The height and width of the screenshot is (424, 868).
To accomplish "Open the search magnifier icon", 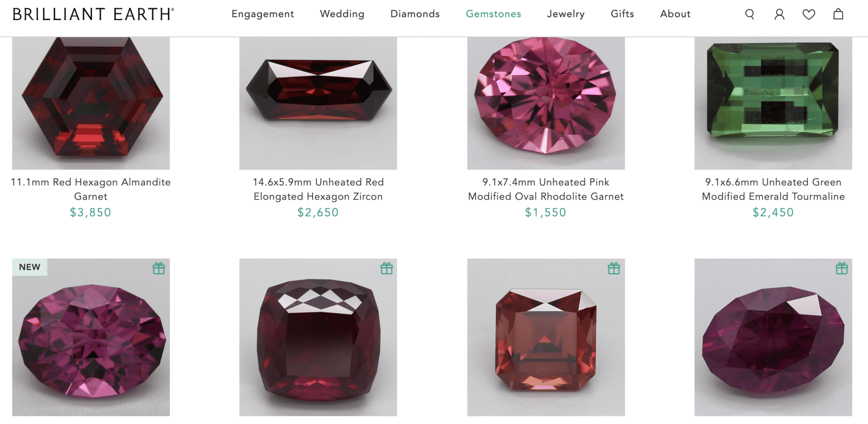I will (x=749, y=14).
